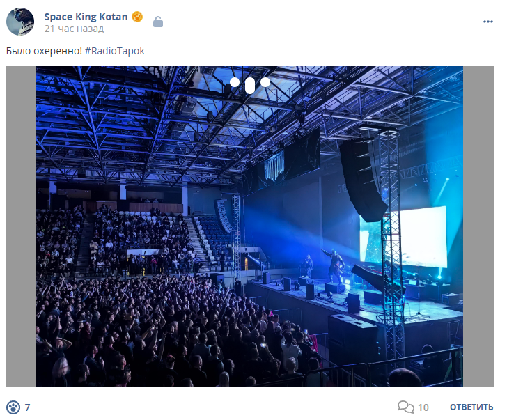
Task: Like the post with the paw icon
Action: click(x=13, y=407)
